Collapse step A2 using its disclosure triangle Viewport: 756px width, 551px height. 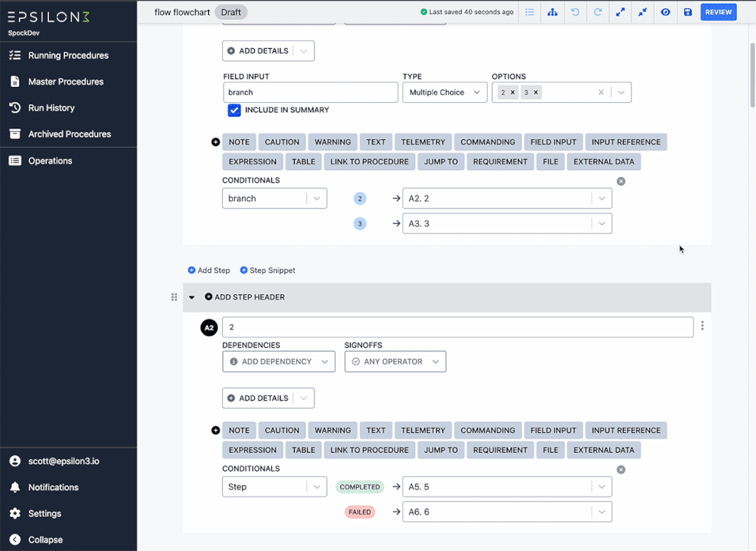(191, 297)
